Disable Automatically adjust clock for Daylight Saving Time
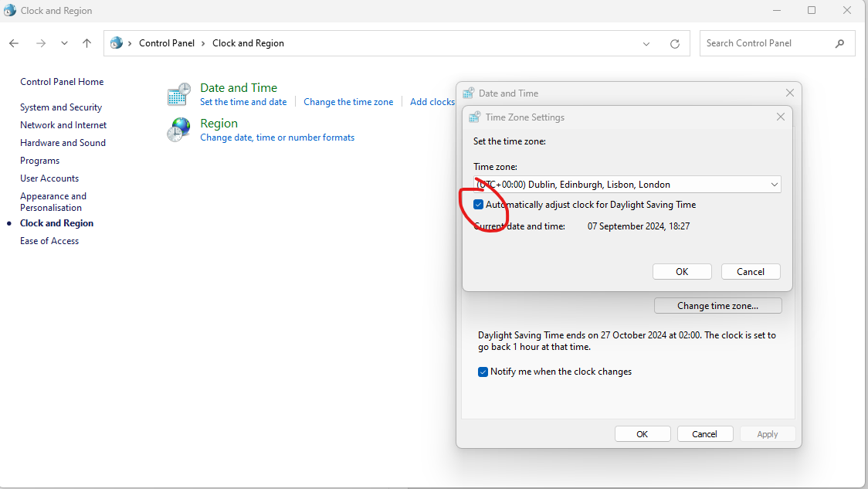Screen dimensions: 868x489 [x=479, y=204]
